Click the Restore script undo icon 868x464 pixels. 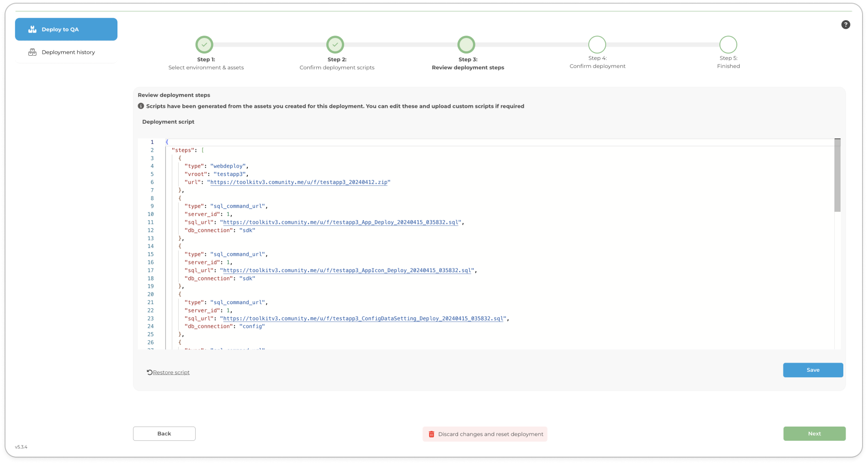149,372
